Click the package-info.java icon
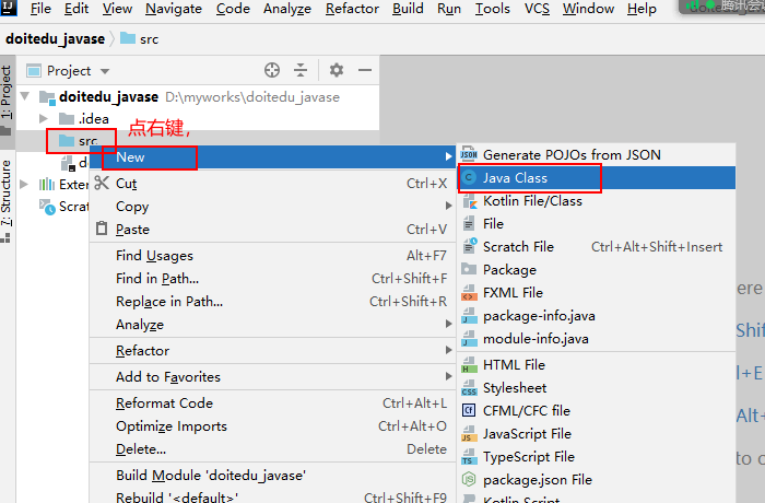Image resolution: width=765 pixels, height=503 pixels. [469, 316]
